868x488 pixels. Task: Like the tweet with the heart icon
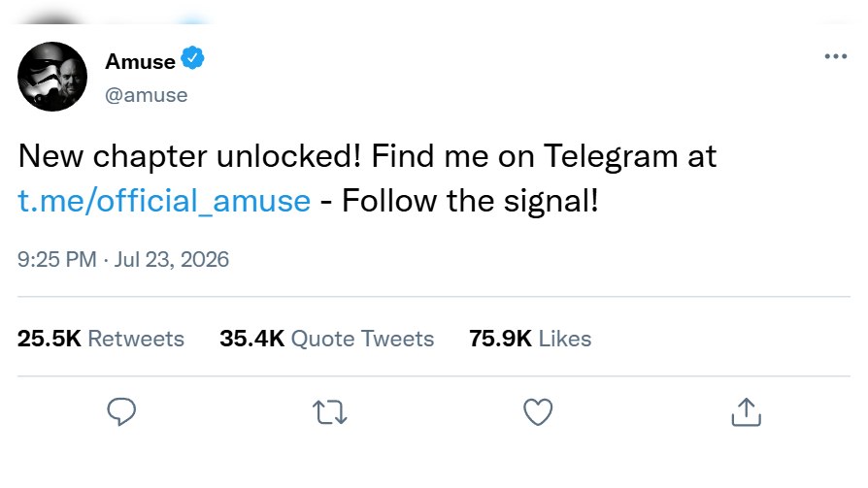click(x=538, y=411)
